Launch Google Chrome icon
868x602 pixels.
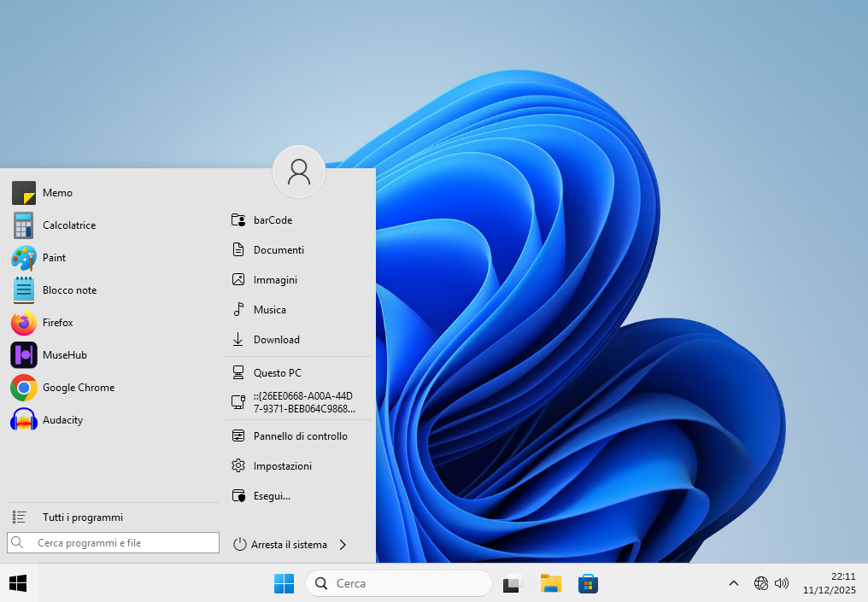coord(24,388)
